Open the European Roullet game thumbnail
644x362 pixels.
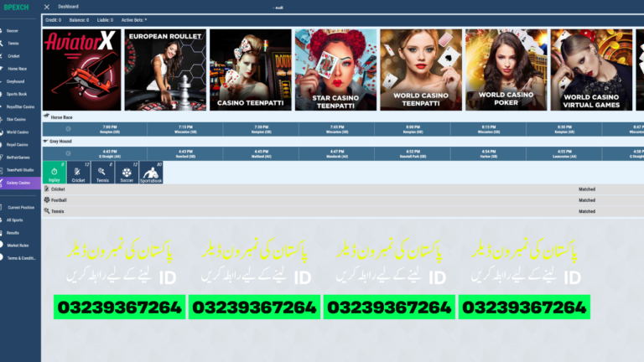tap(165, 70)
